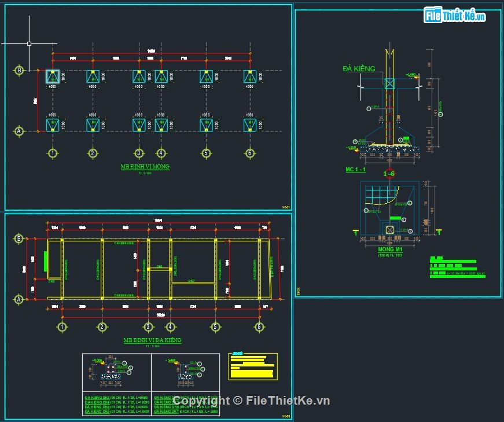The image size is (504, 422).
Task: Click axis bubble 2 of the MB ĐỊNH VỊ MÓNG plan
Action: tap(93, 153)
